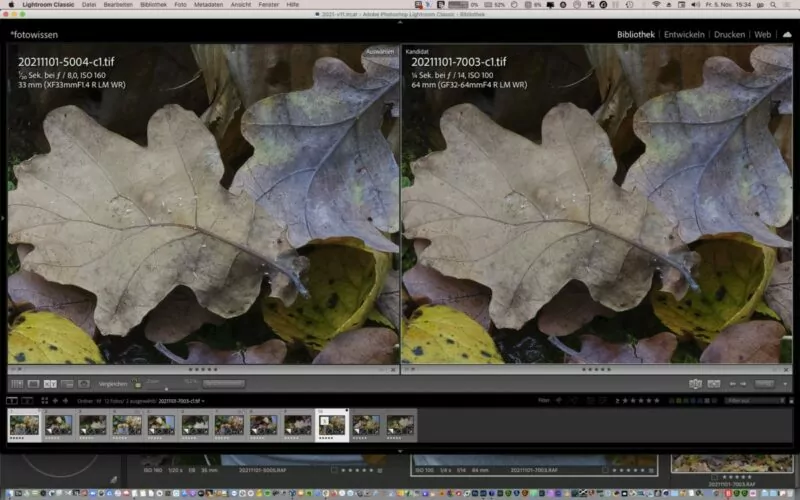Click the Fertig button in compare toolbar
800x500 pixels.
coord(764,384)
